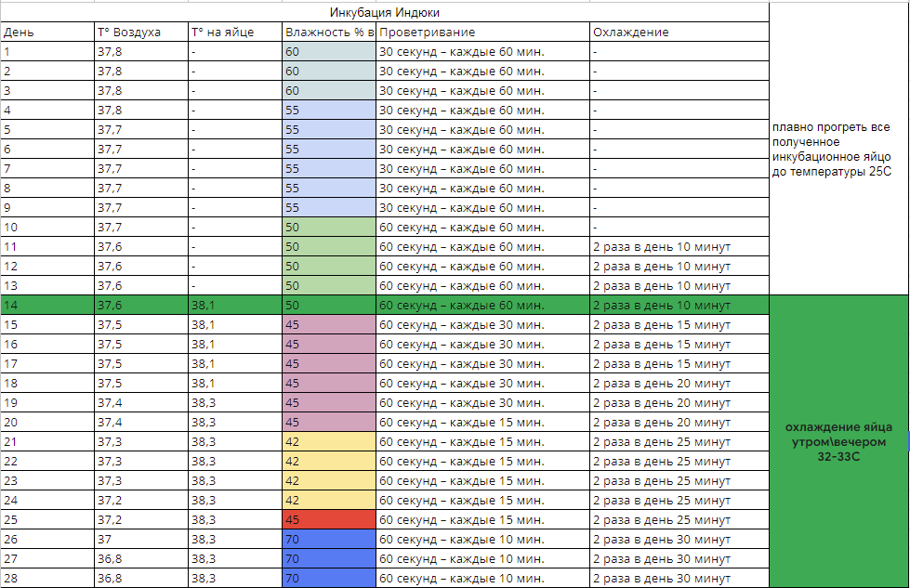Click the 'Влажность %' header cell
This screenshot has height=588, width=910.
point(329,32)
